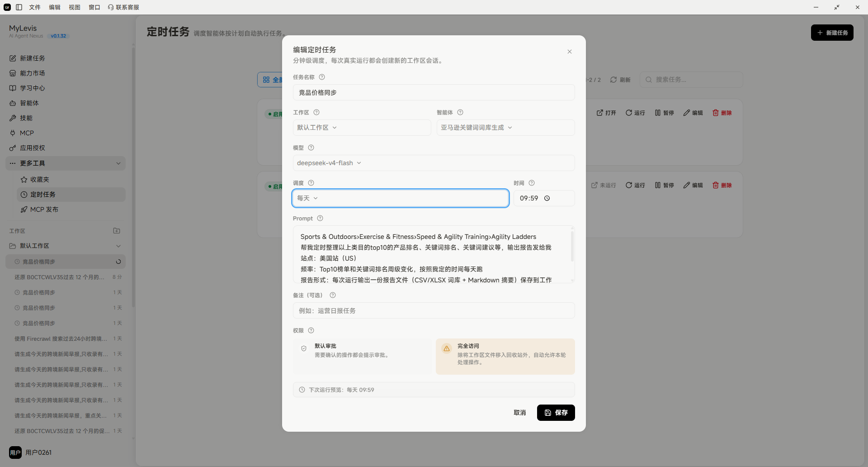Click 联系客服 in the menu bar
868x467 pixels.
123,7
